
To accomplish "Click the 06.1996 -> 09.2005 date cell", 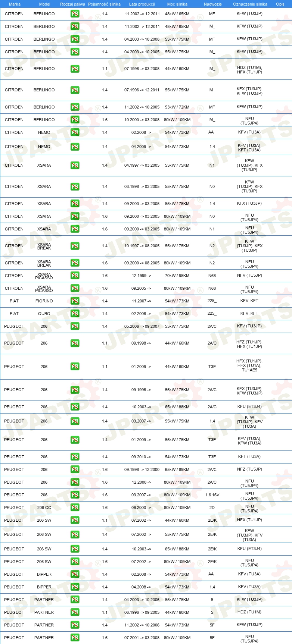I will [x=142, y=612].
